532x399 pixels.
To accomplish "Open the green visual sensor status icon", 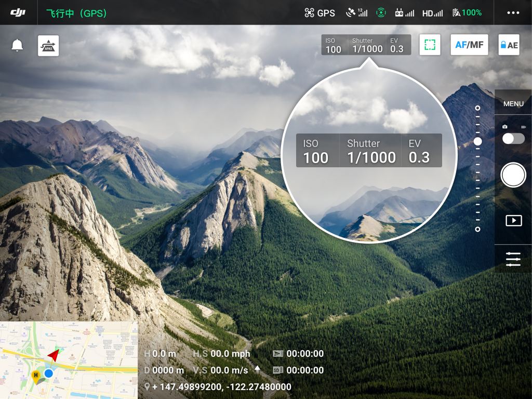I will (x=381, y=13).
